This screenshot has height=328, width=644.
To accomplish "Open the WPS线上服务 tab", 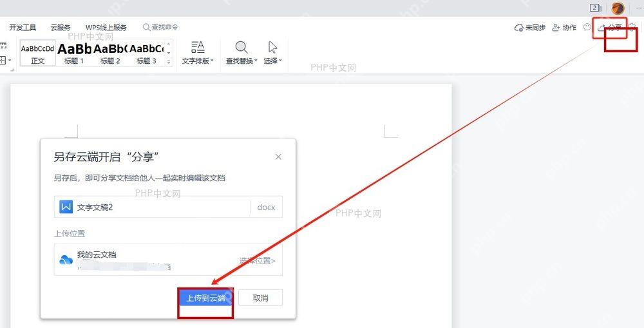I will point(106,28).
